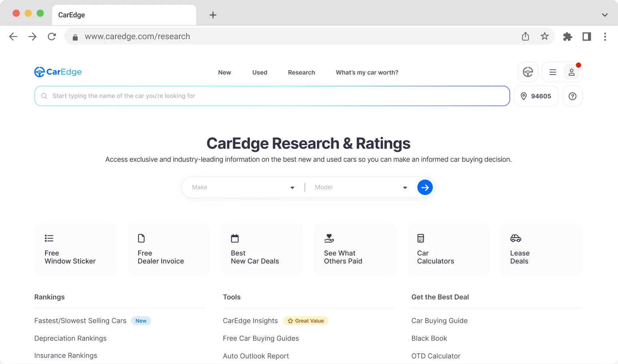Viewport: 618px width, 364px height.
Task: Click the CarEdge logo
Action: tap(58, 72)
